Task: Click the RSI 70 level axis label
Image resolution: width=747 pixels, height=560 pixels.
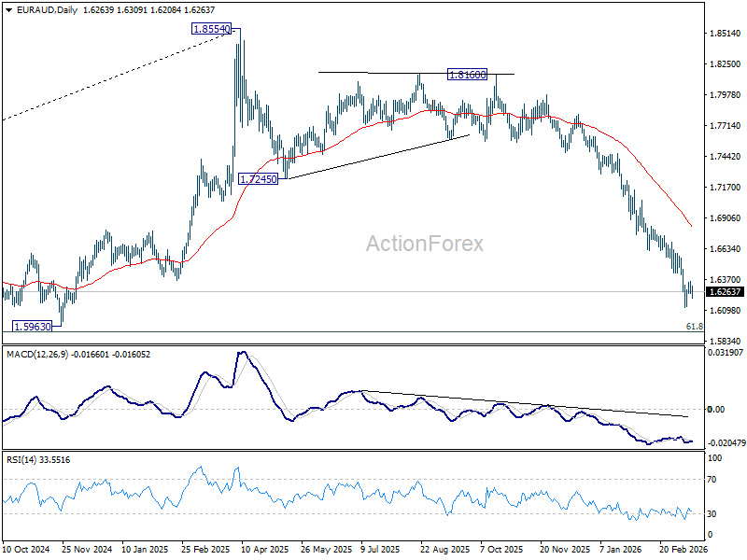Action: pos(712,480)
